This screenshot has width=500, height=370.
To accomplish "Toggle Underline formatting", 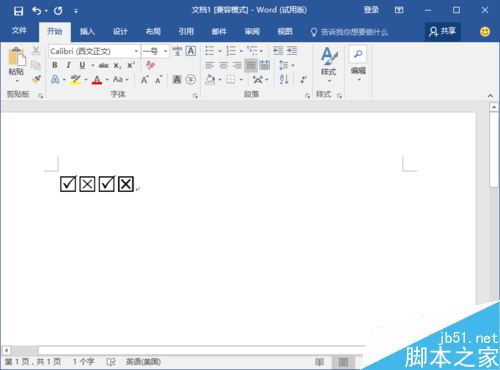I will [82, 65].
